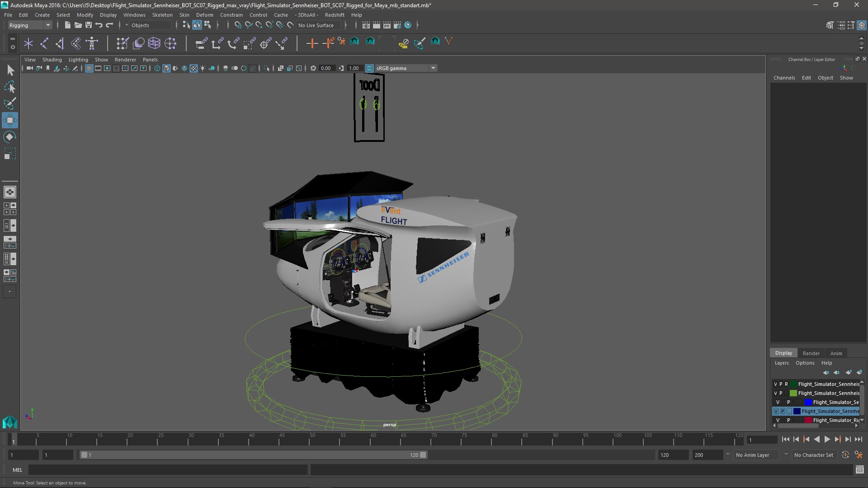Activate the Move tool
The image size is (868, 488).
[x=10, y=120]
